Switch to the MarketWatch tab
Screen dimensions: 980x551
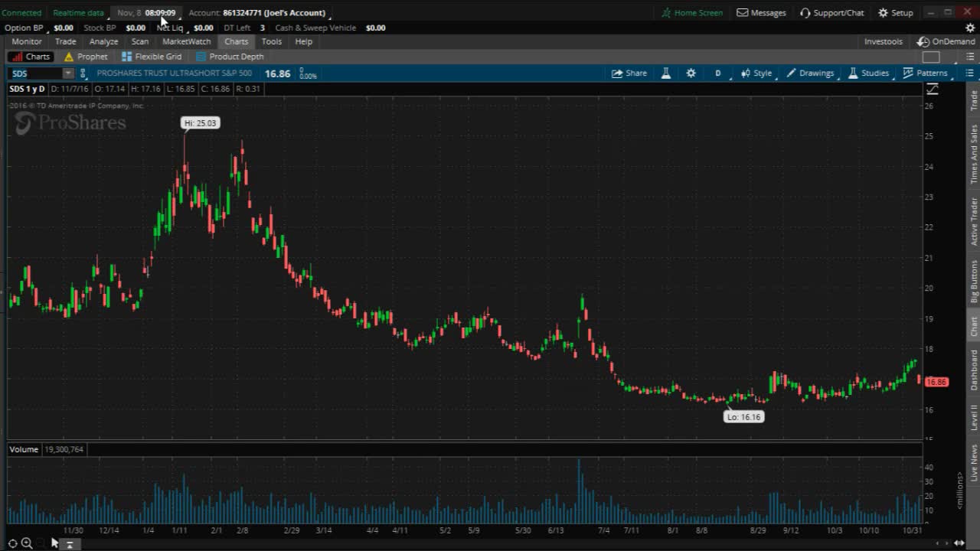tap(187, 41)
